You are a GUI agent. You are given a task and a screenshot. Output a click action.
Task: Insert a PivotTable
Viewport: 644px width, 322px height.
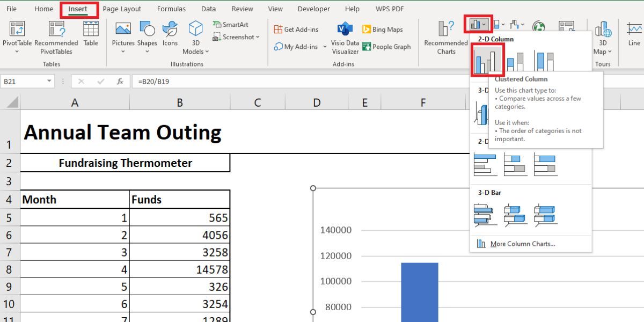click(18, 36)
